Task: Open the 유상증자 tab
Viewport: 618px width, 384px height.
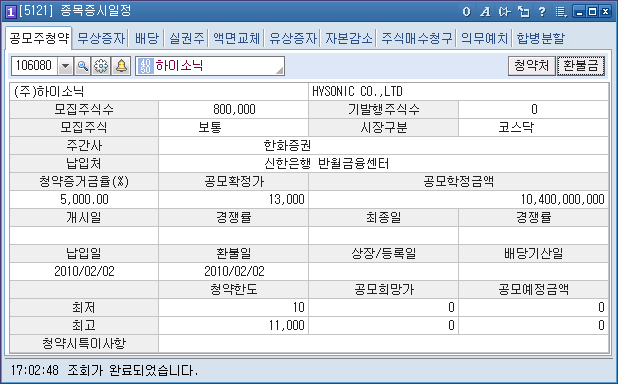Action: [293, 38]
